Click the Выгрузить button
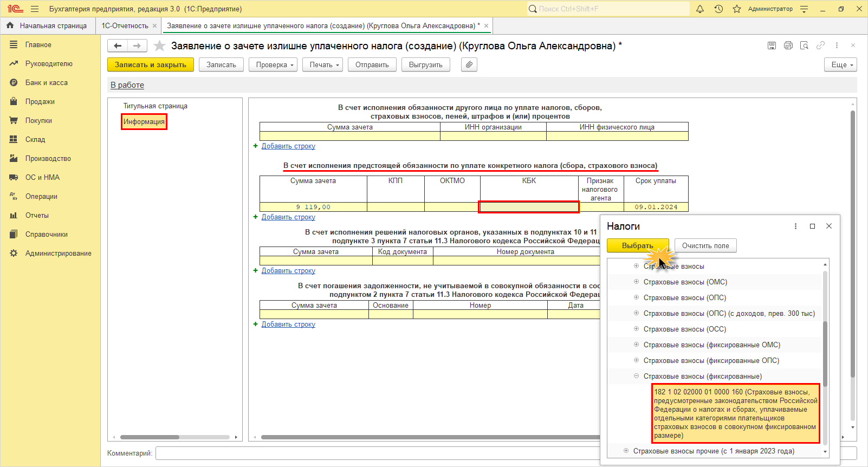 tap(426, 64)
